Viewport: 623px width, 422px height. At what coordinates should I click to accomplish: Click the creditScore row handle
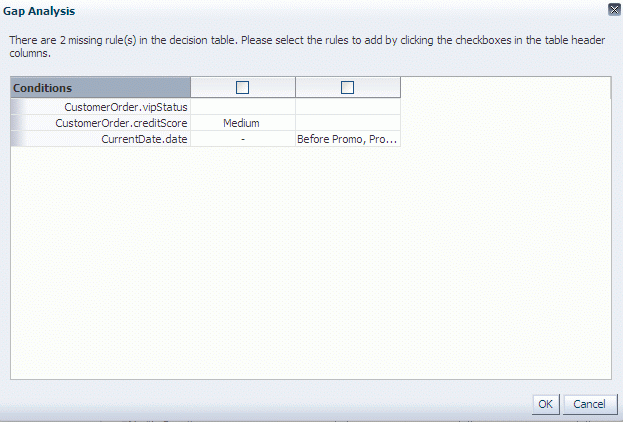(18, 123)
